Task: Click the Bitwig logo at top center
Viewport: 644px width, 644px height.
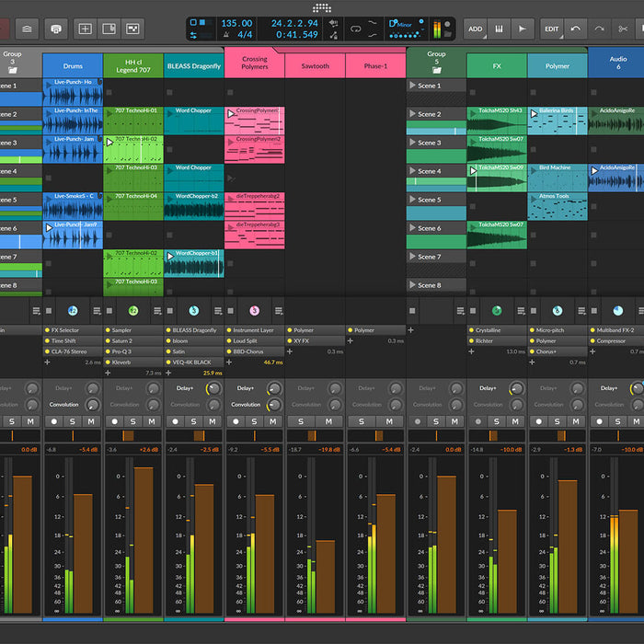Action: pyautogui.click(x=322, y=7)
